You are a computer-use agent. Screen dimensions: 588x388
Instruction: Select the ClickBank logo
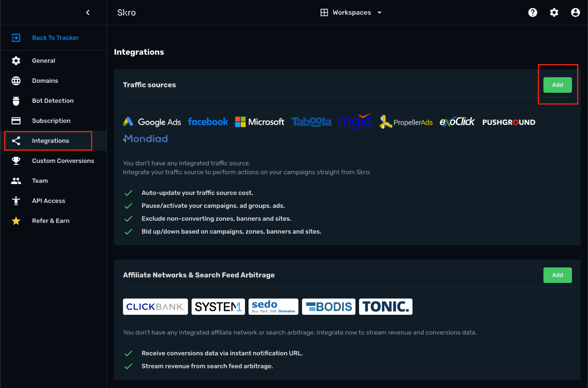(x=156, y=307)
